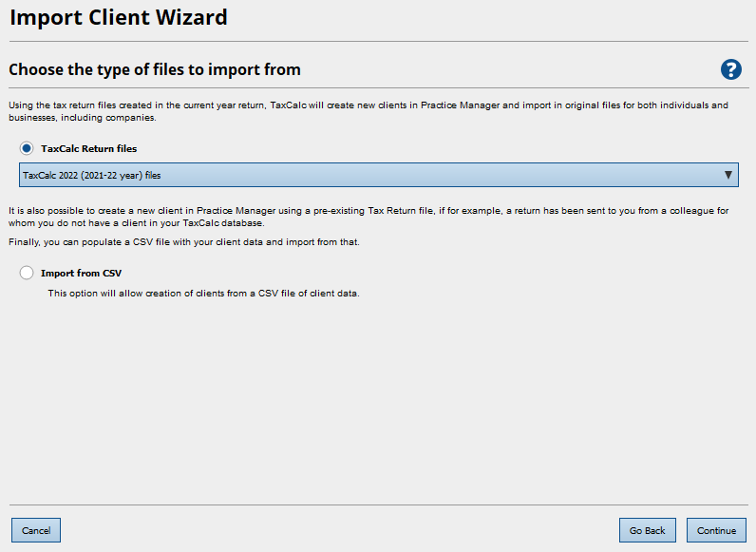
Task: Click the selected "TaxCalc 2022 (2021-22 year) files" value
Action: (x=92, y=175)
